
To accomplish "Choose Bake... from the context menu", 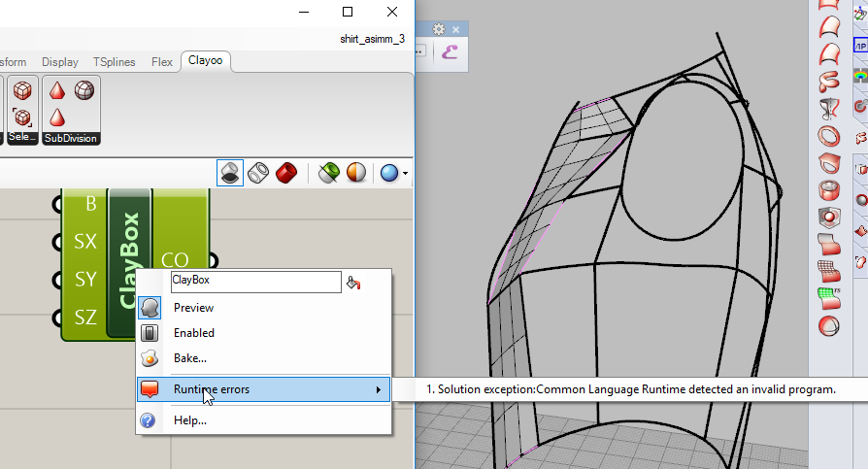I will (x=189, y=358).
